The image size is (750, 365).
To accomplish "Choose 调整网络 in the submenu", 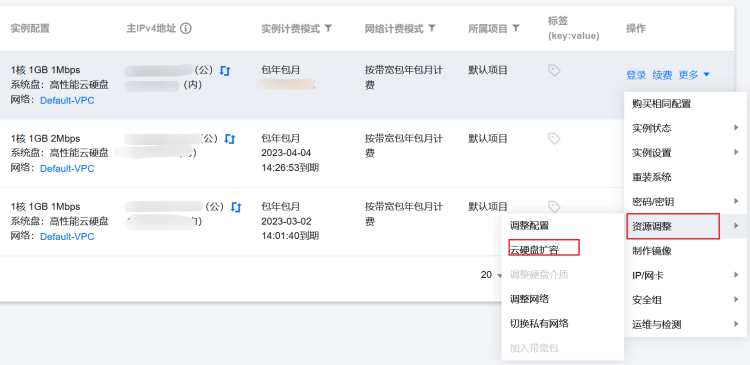I will (529, 299).
